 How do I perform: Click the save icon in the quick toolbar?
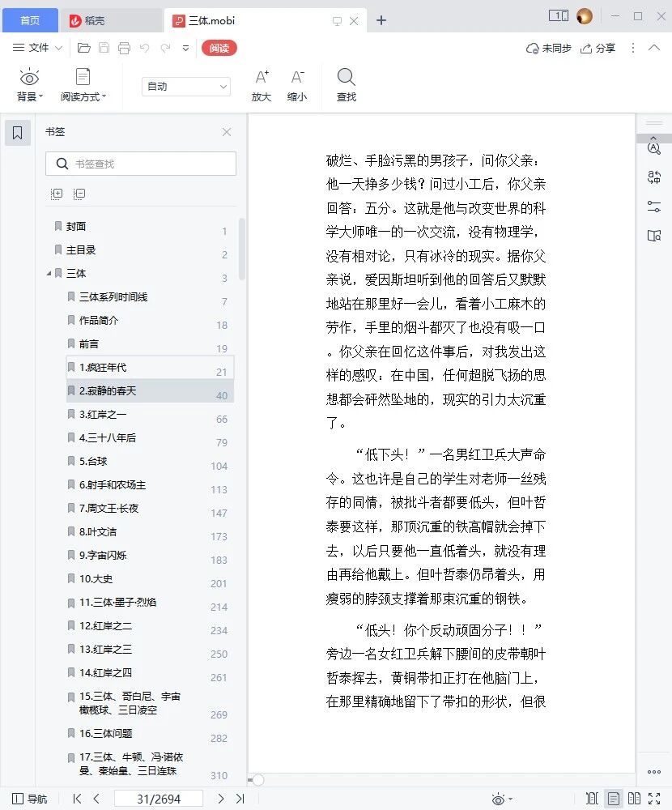[104, 48]
